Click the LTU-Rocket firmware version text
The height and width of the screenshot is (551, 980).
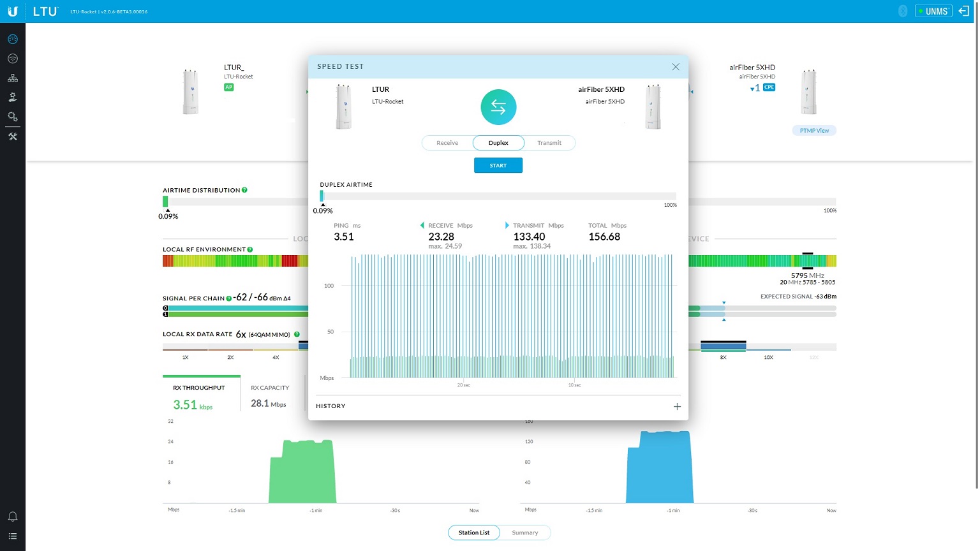pyautogui.click(x=109, y=11)
